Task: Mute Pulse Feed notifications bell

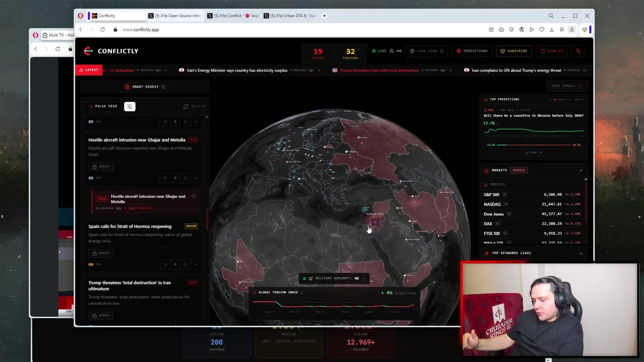Action: (130, 107)
